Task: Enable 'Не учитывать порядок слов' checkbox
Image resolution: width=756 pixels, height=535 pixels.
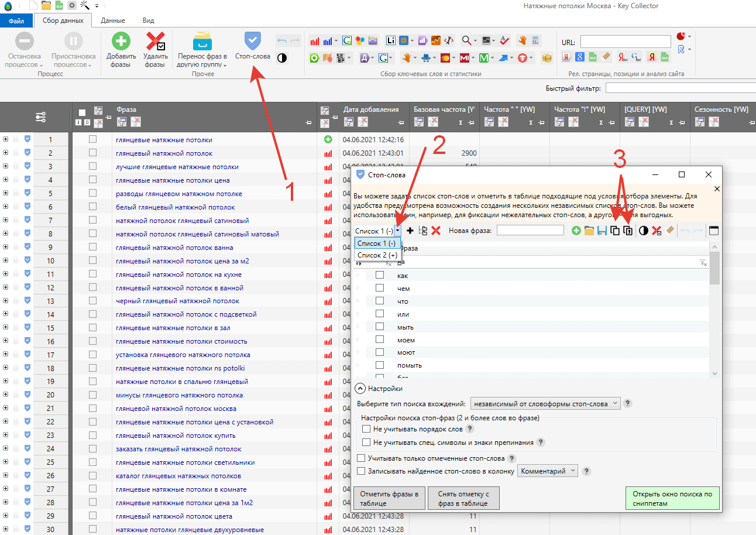Action: click(x=366, y=429)
